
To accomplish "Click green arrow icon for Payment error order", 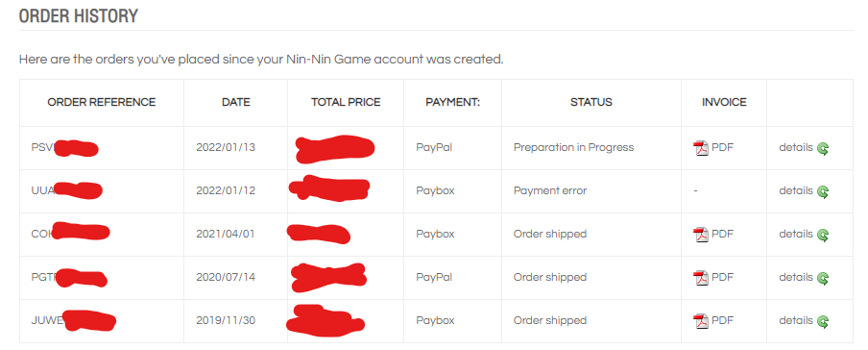I will pyautogui.click(x=823, y=192).
